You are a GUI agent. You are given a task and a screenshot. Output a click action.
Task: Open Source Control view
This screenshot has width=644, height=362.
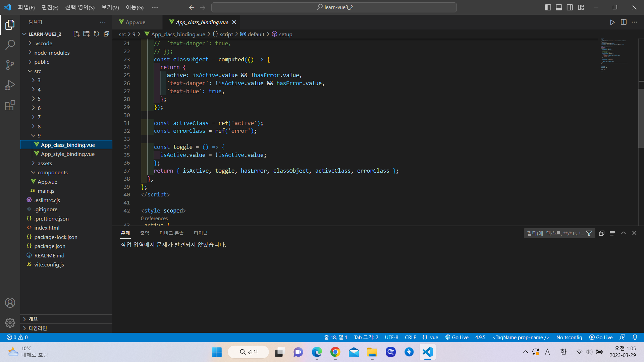(10, 65)
